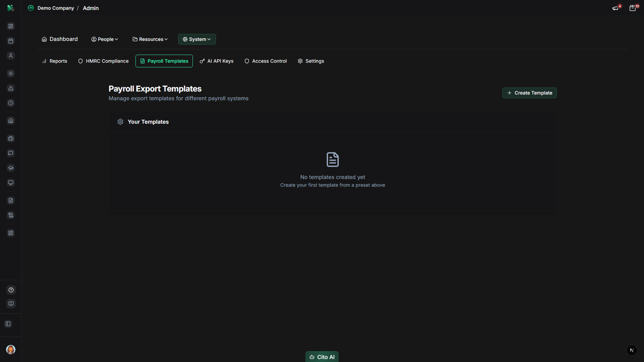
Task: Collapse the sidebar using the panel toggle
Action: point(8,323)
